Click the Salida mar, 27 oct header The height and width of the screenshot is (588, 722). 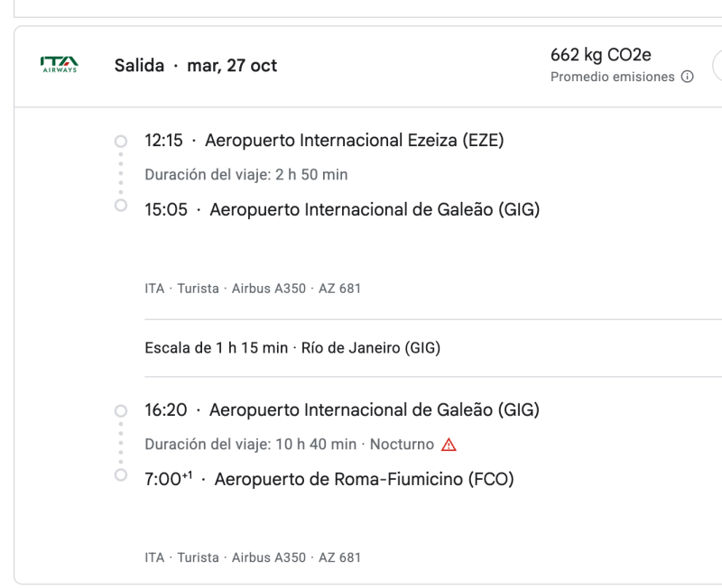click(196, 65)
